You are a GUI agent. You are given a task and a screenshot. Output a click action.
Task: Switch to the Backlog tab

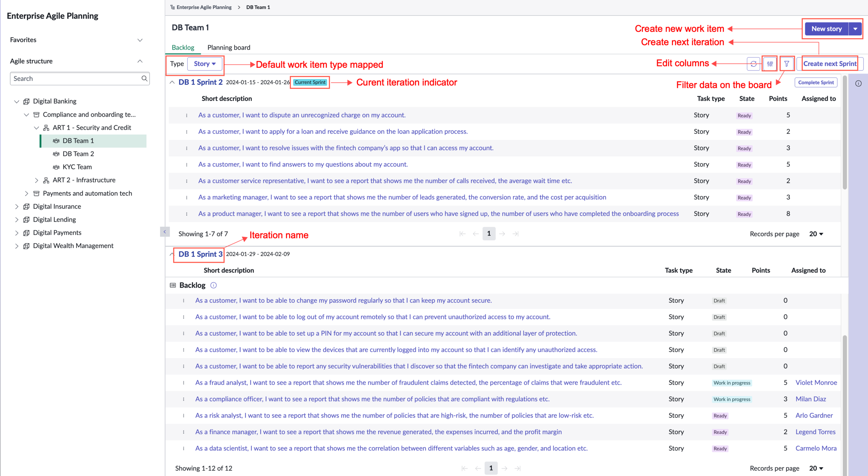click(183, 47)
